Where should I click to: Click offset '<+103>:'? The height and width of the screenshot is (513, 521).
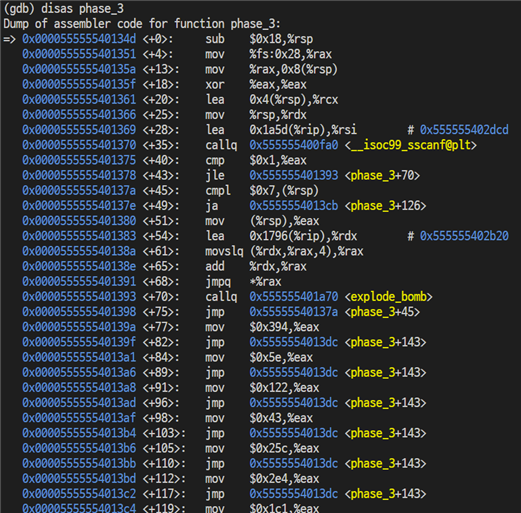[x=164, y=433]
